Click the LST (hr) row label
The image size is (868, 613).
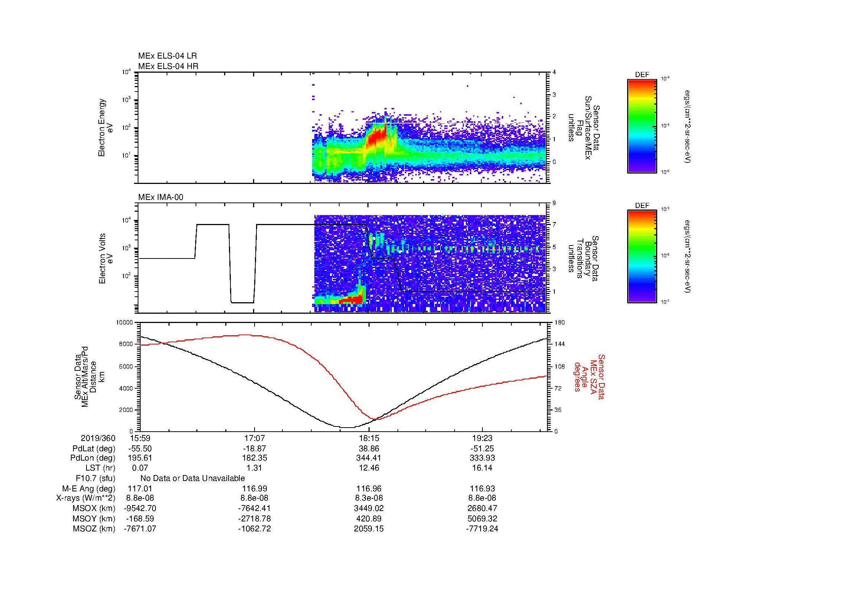tap(100, 468)
